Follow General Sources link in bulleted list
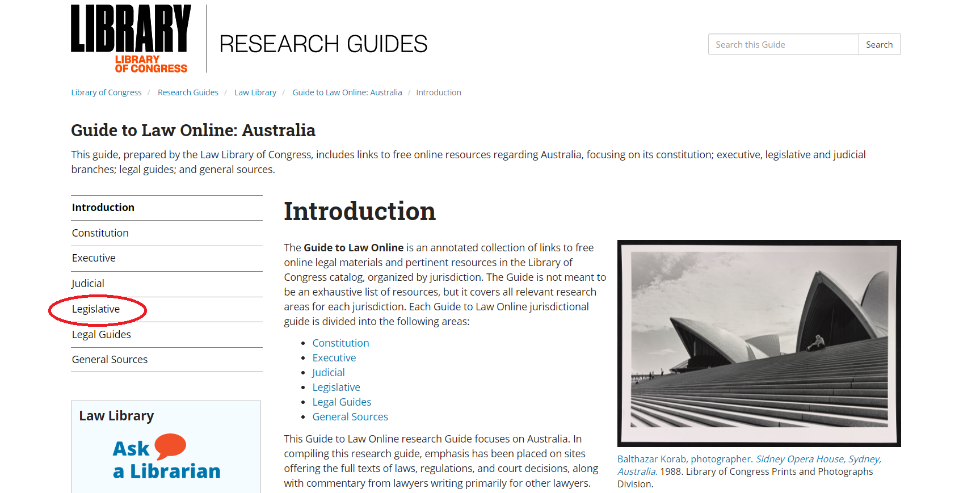Image resolution: width=980 pixels, height=493 pixels. pyautogui.click(x=350, y=417)
